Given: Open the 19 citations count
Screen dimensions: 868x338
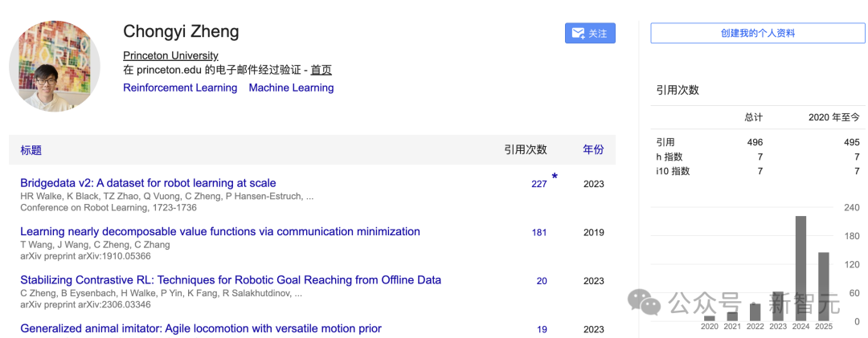Looking at the screenshot, I should coord(542,330).
